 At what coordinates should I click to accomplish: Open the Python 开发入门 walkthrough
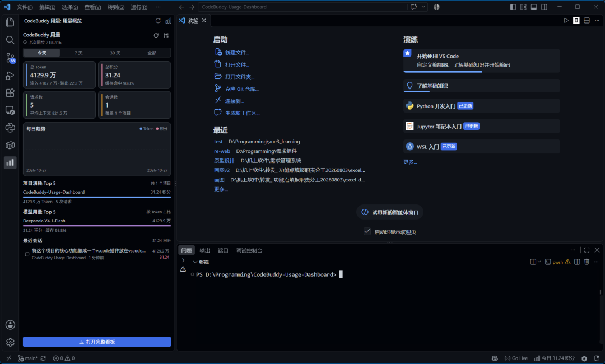482,106
